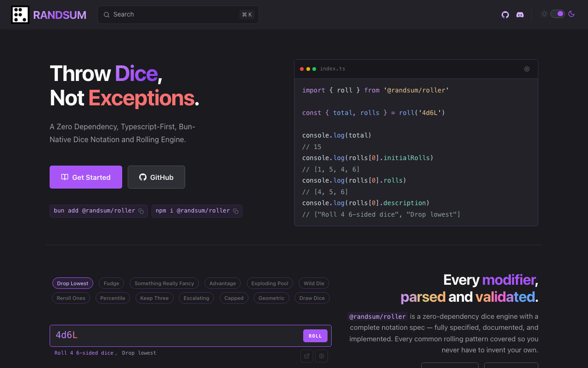Click the npm i @randsum/roller text

coord(192,211)
